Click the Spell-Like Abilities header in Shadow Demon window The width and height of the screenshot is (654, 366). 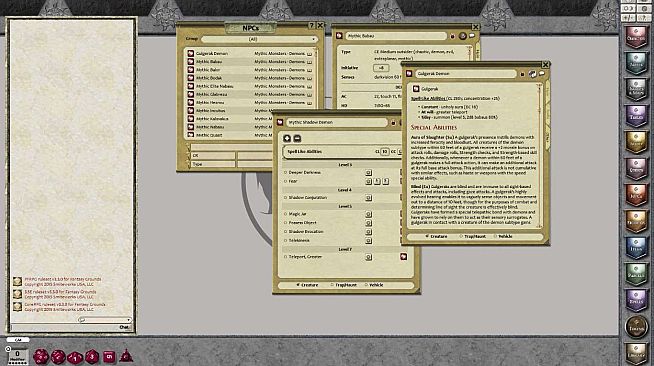[x=305, y=152]
